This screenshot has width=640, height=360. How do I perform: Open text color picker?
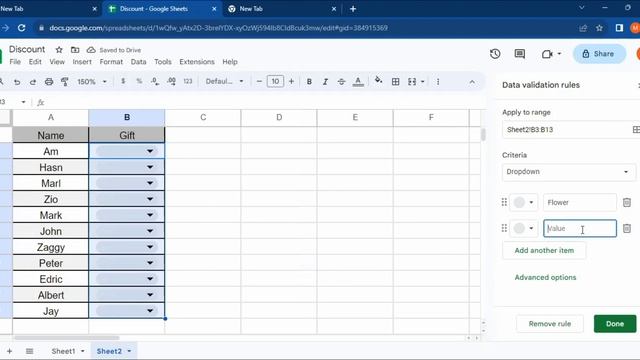358,82
